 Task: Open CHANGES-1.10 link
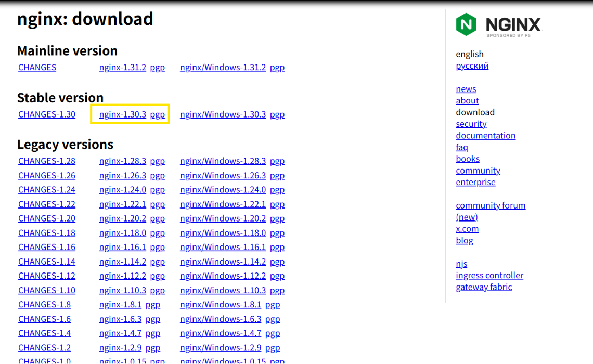click(47, 290)
